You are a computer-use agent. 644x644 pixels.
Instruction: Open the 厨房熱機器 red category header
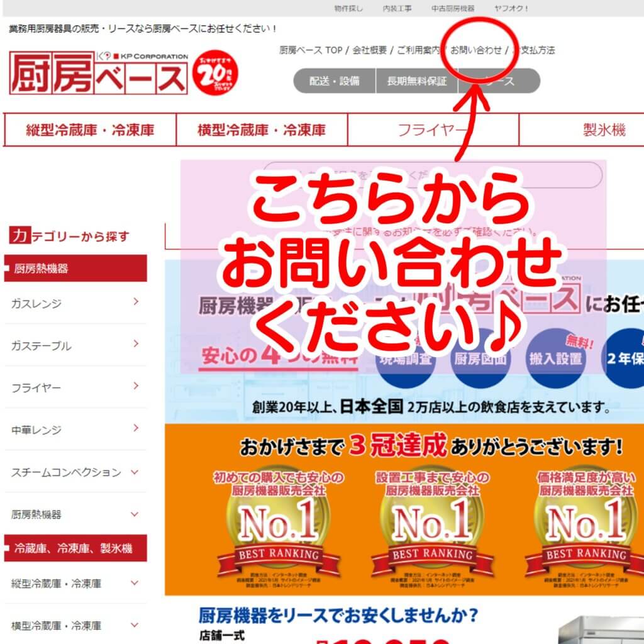(75, 268)
